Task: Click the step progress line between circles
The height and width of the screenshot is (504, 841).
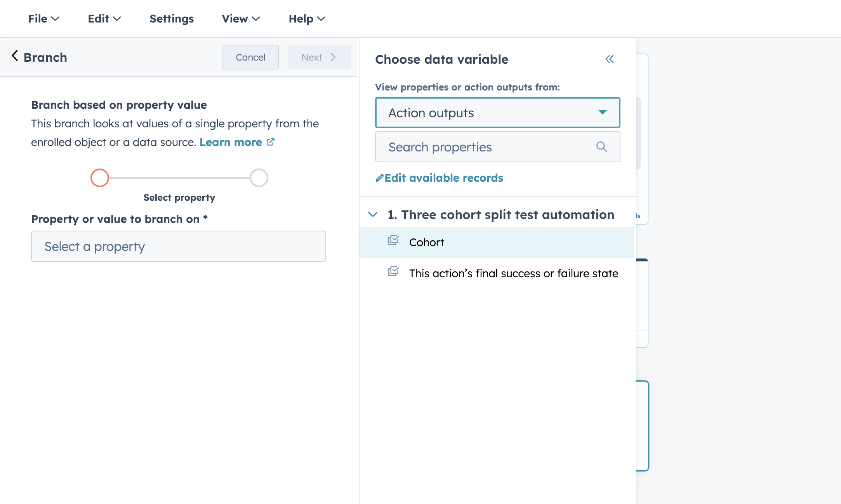Action: (179, 178)
